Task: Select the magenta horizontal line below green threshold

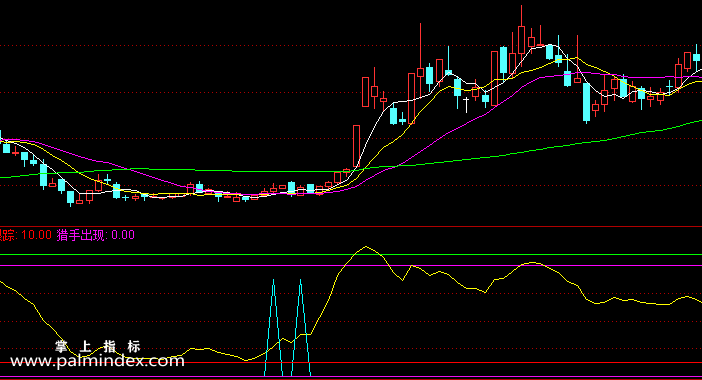Action: tap(351, 266)
